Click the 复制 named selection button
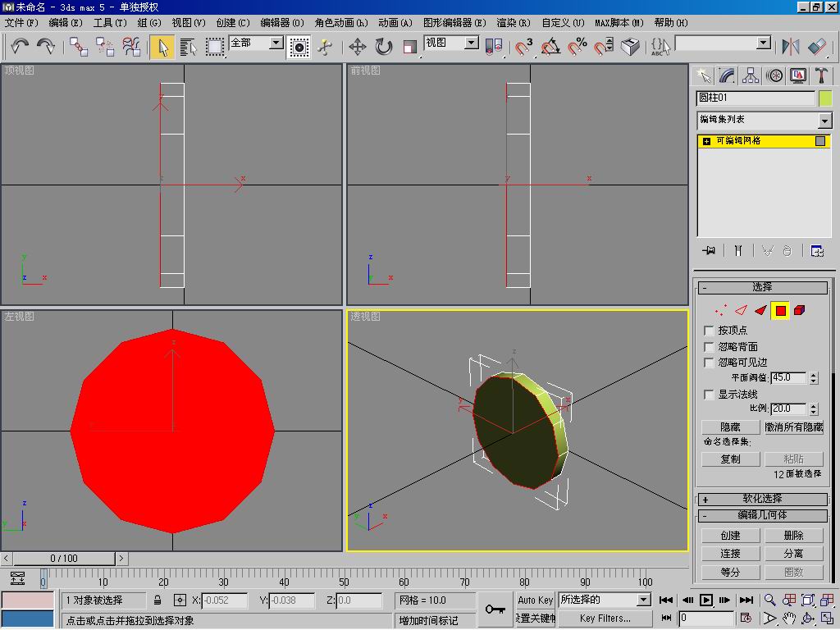Screen dimensions: 840x630 [730, 459]
